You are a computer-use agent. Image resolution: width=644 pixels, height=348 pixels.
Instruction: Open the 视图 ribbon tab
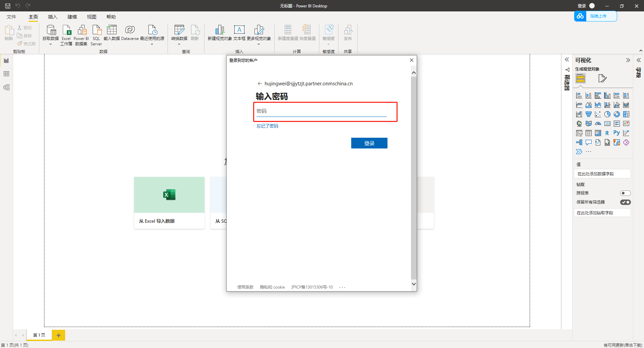coord(91,17)
